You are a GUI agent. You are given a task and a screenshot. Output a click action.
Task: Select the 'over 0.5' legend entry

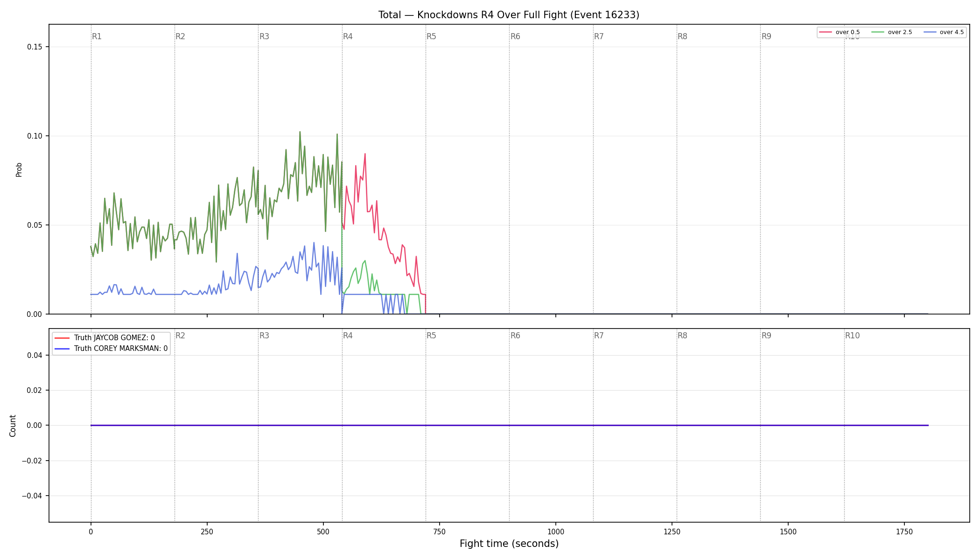click(x=839, y=32)
